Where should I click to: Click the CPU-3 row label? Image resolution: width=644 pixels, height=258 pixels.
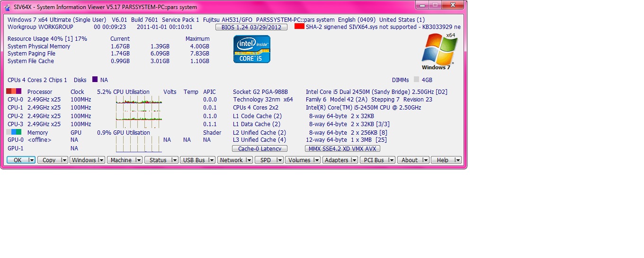click(x=15, y=124)
